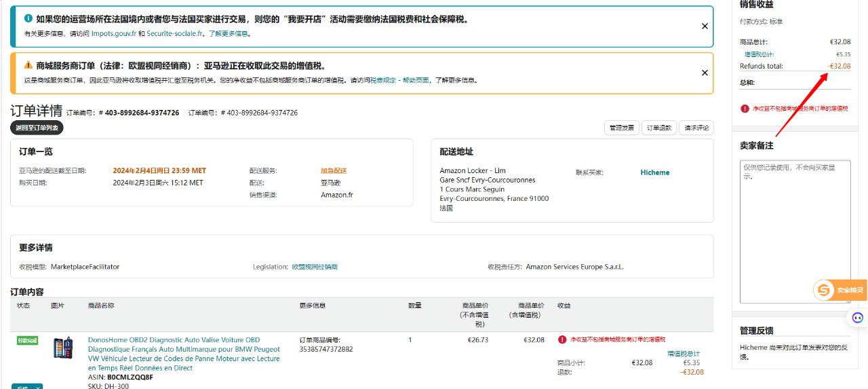Click the 请求评论 button
868x389 pixels.
tap(696, 128)
